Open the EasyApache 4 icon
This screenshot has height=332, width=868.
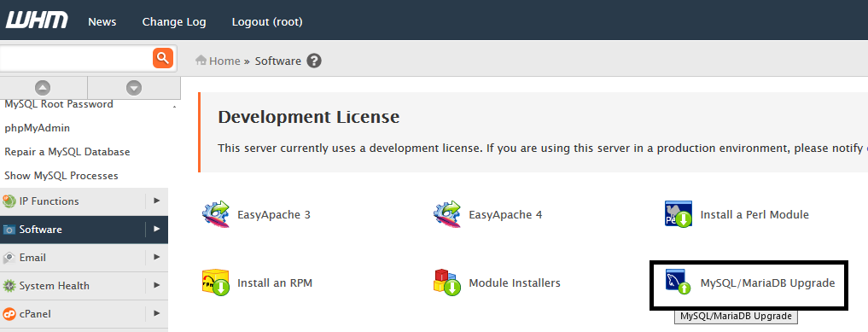click(x=447, y=214)
